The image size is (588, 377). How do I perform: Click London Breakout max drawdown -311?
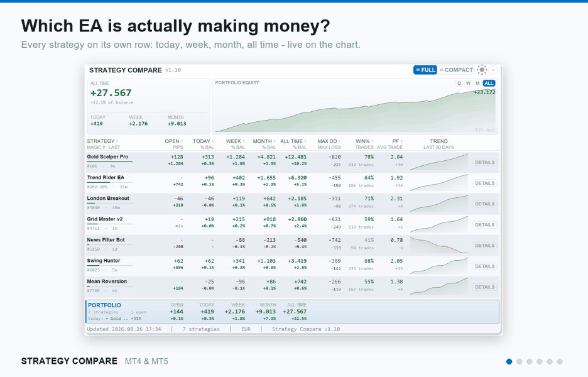pyautogui.click(x=334, y=199)
